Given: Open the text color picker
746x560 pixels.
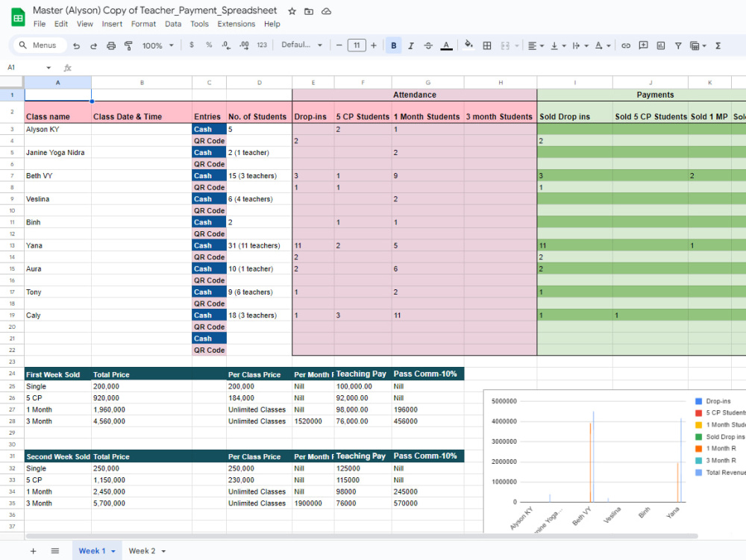Looking at the screenshot, I should coord(446,45).
